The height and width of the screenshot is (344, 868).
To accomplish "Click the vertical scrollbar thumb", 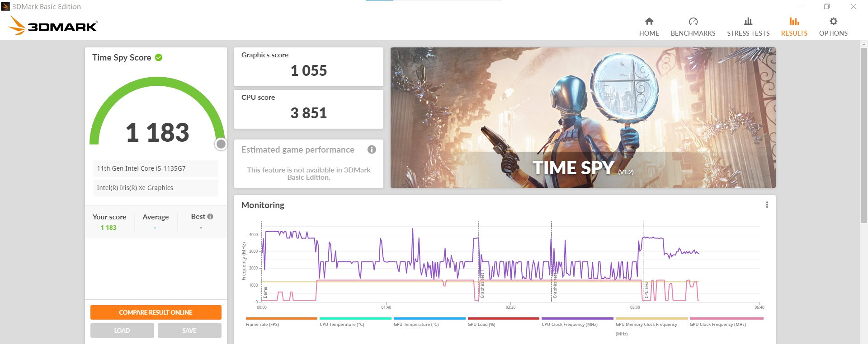I will 864,135.
